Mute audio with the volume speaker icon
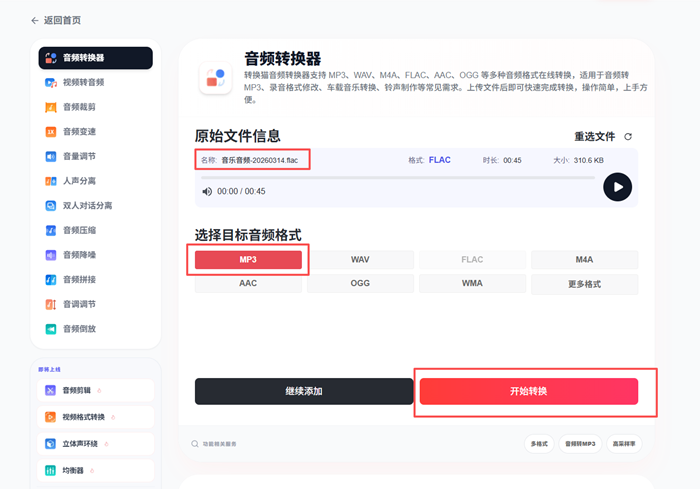The height and width of the screenshot is (489, 700). [x=207, y=192]
